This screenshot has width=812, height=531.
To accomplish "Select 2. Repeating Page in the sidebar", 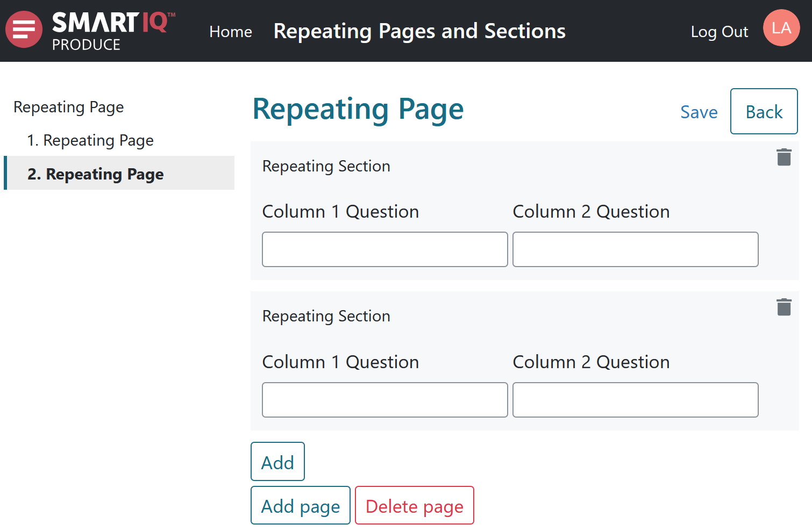I will (96, 174).
